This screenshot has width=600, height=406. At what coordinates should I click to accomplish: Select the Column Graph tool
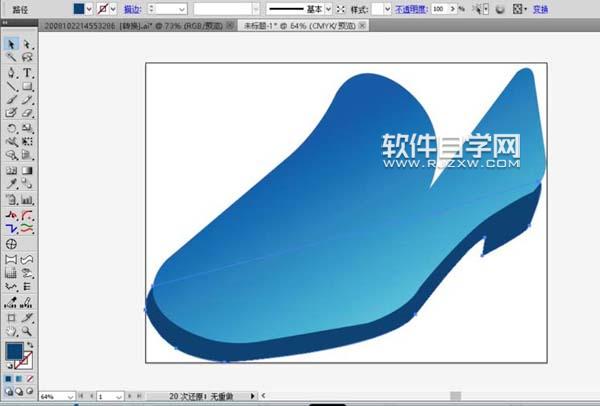click(x=27, y=199)
